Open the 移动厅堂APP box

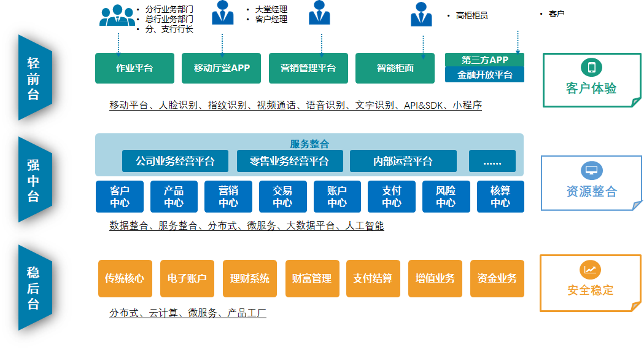tap(222, 68)
